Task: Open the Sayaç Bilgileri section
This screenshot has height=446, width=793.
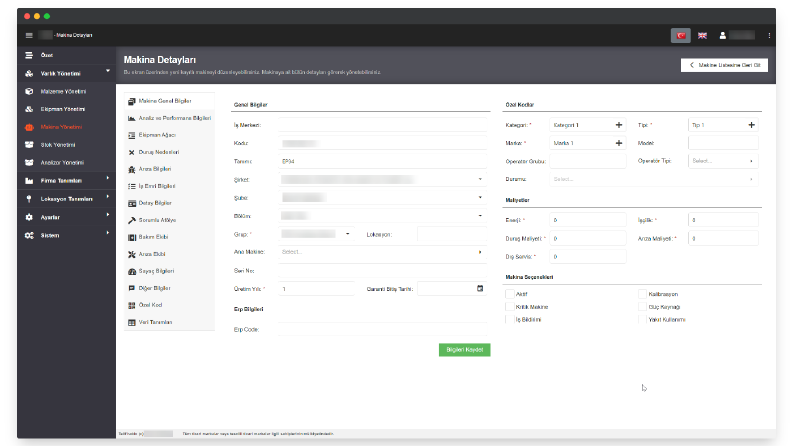Action: tap(169, 271)
